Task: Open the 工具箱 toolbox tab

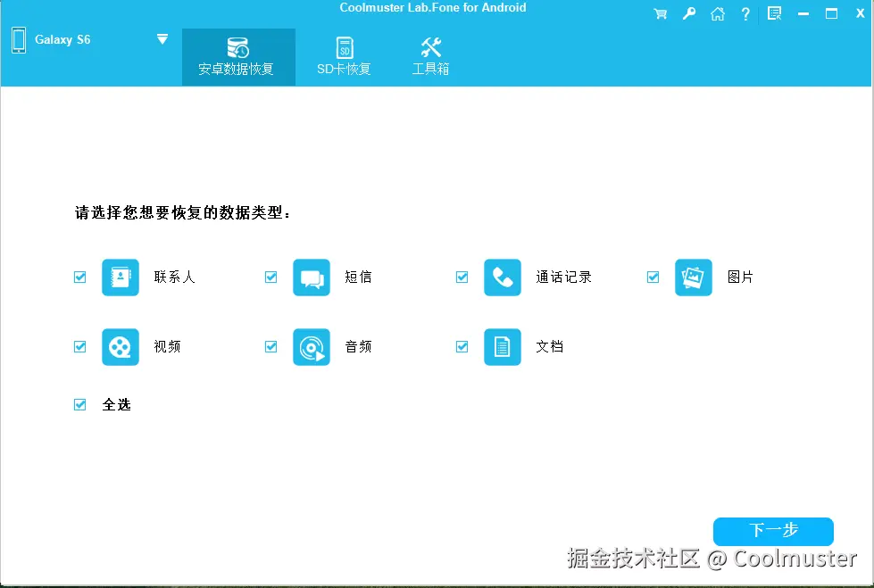Action: tap(430, 56)
